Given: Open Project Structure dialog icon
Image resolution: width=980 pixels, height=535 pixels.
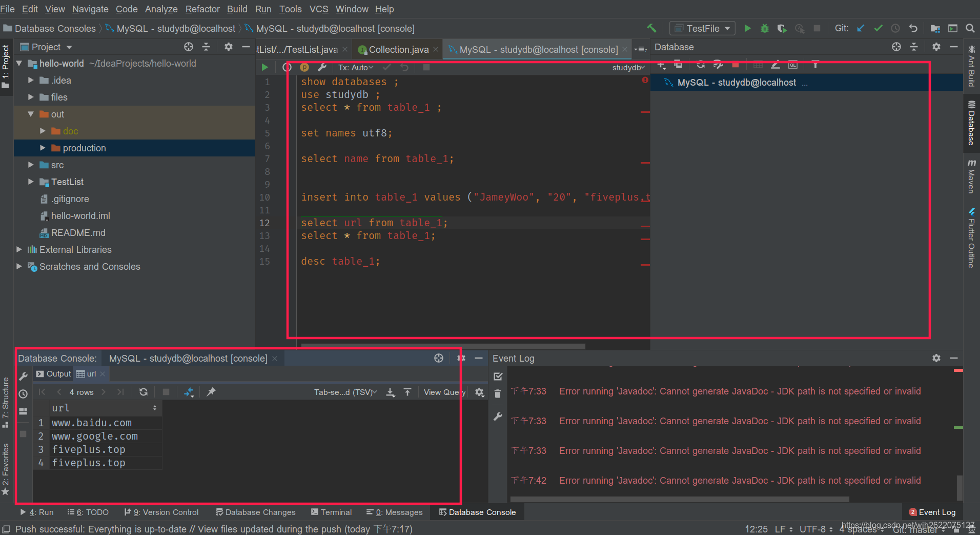Looking at the screenshot, I should (x=935, y=28).
